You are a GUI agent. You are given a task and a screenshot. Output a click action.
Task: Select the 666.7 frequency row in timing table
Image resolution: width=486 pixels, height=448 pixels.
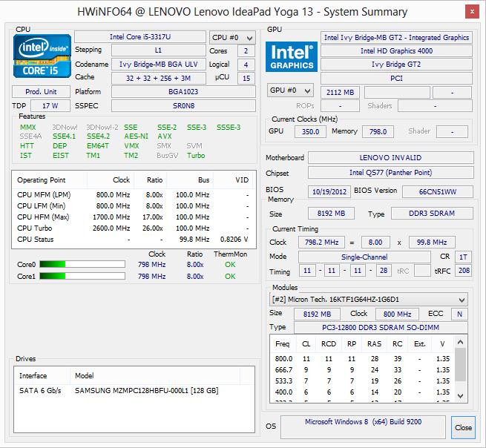tap(362, 370)
